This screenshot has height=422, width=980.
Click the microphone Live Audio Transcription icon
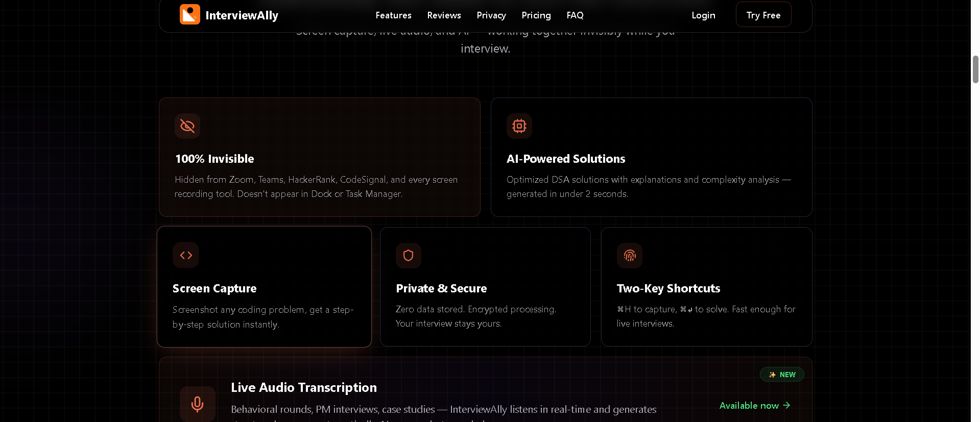click(198, 404)
